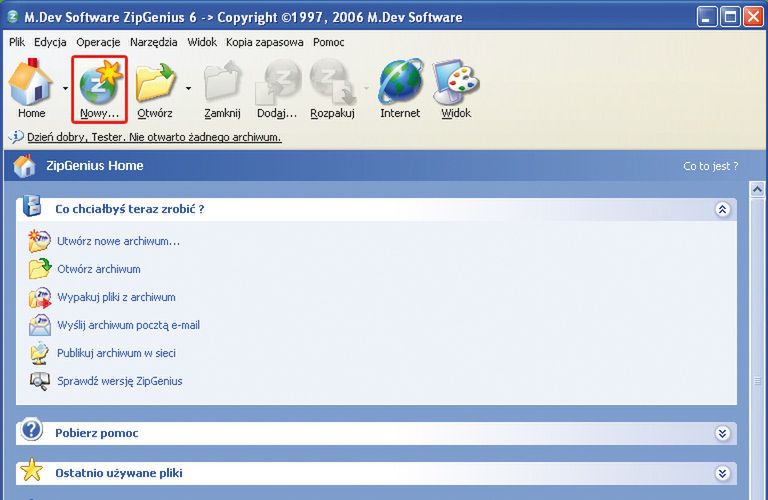
Task: Click the Home toolbar icon
Action: (x=31, y=83)
